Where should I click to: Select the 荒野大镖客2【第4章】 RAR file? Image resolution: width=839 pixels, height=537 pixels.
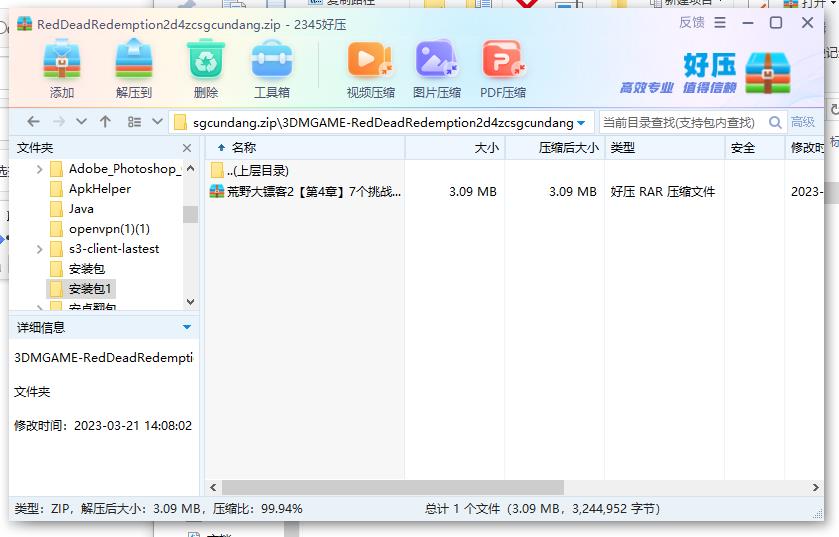(305, 191)
